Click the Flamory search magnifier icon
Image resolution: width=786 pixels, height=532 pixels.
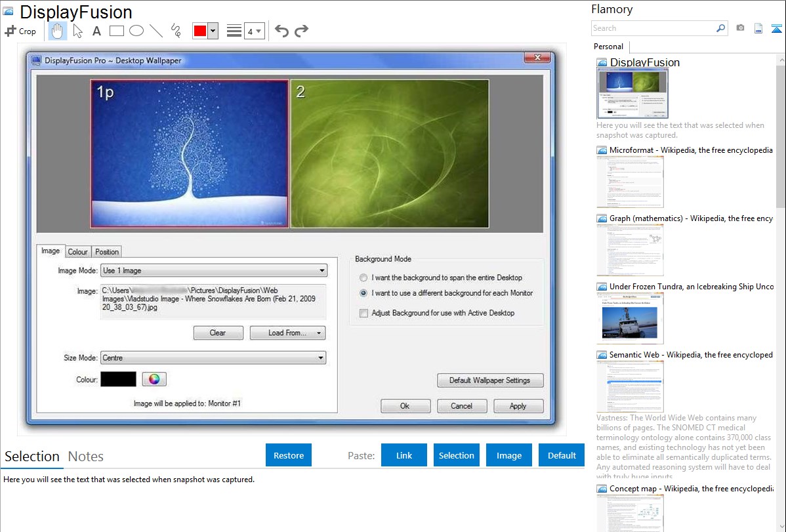720,28
